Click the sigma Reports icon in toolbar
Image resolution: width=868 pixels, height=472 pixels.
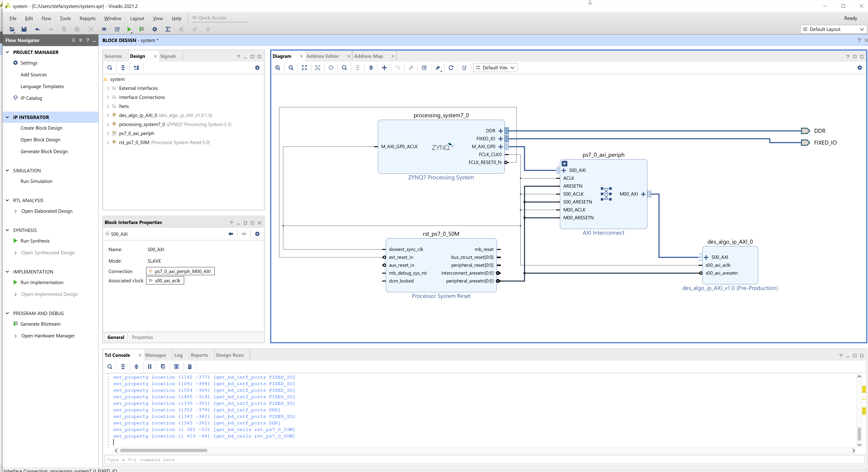click(x=168, y=29)
